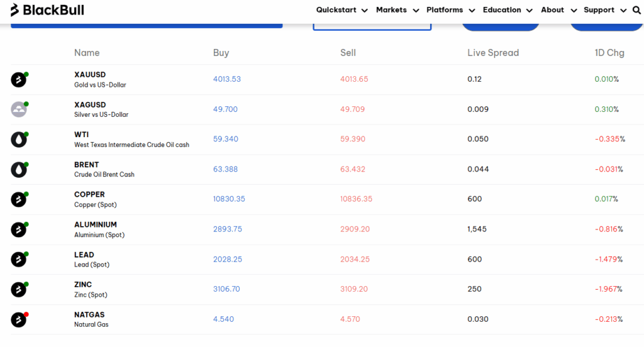Click BRENT sell price 63.432
The height and width of the screenshot is (347, 644).
click(x=353, y=169)
